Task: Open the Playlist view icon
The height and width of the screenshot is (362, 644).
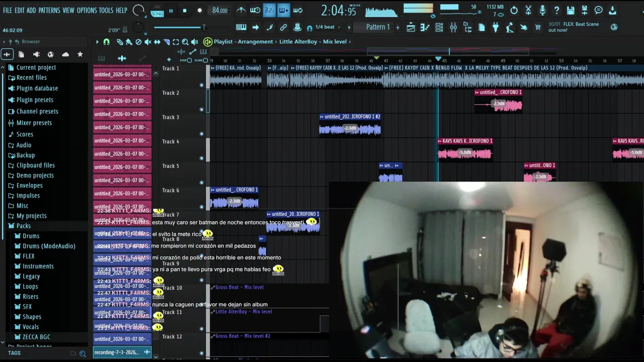Action: point(411,28)
